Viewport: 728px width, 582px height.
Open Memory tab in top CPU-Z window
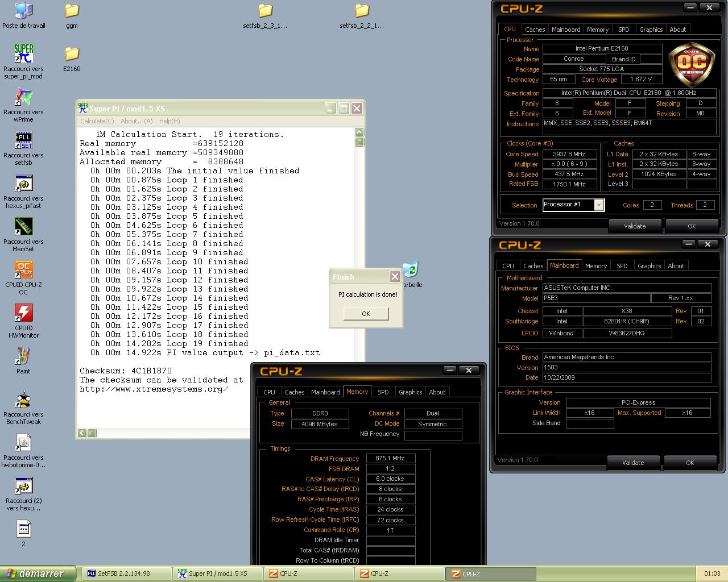(x=598, y=30)
